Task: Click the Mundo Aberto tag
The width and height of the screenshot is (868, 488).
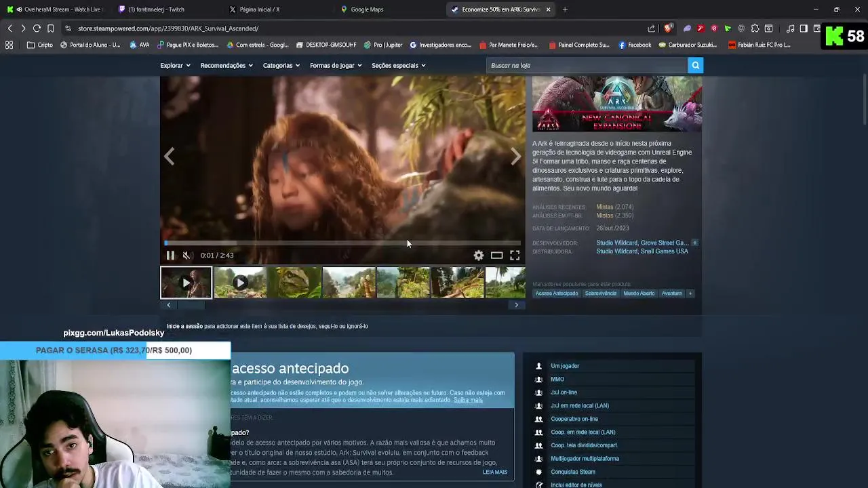Action: pos(639,293)
